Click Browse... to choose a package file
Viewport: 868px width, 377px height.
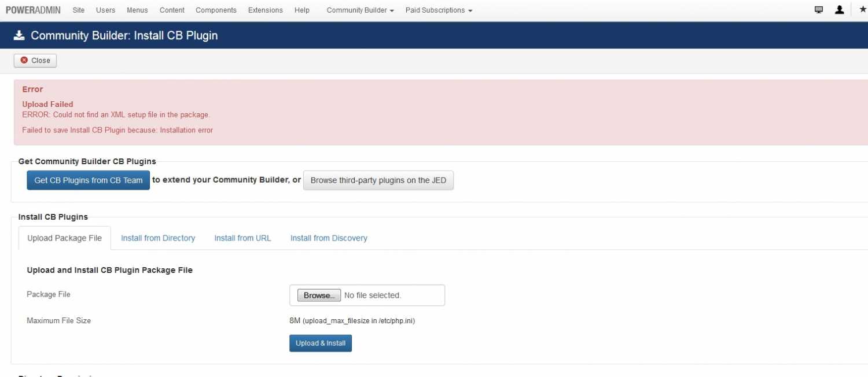(x=319, y=295)
